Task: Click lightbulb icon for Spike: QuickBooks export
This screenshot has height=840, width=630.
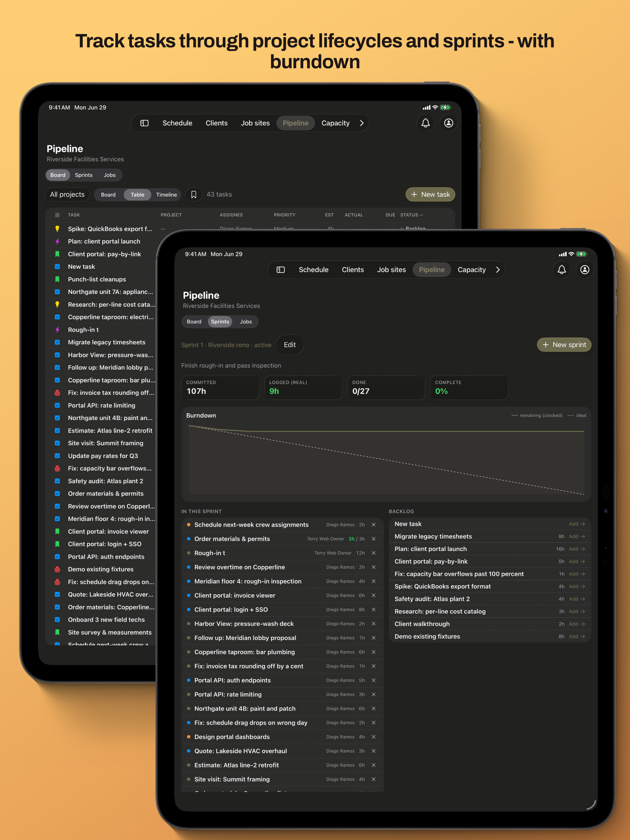Action: point(58,229)
